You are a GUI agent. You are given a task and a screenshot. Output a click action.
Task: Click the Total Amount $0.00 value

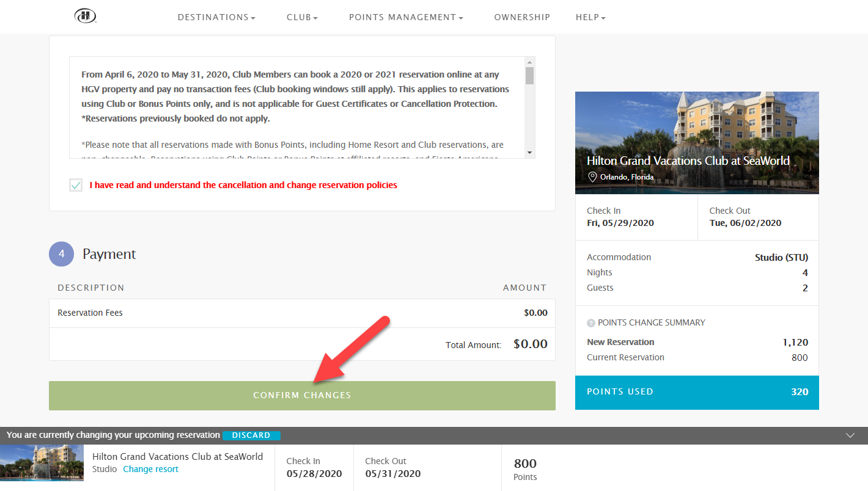(x=531, y=344)
